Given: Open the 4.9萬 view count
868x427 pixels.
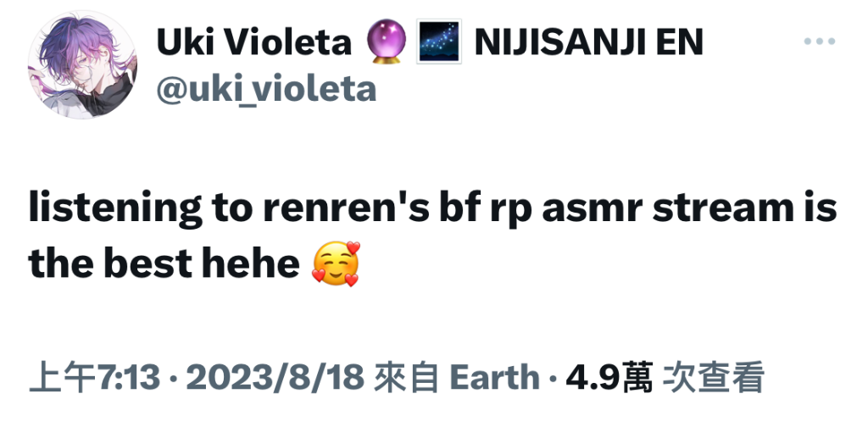Looking at the screenshot, I should (609, 378).
